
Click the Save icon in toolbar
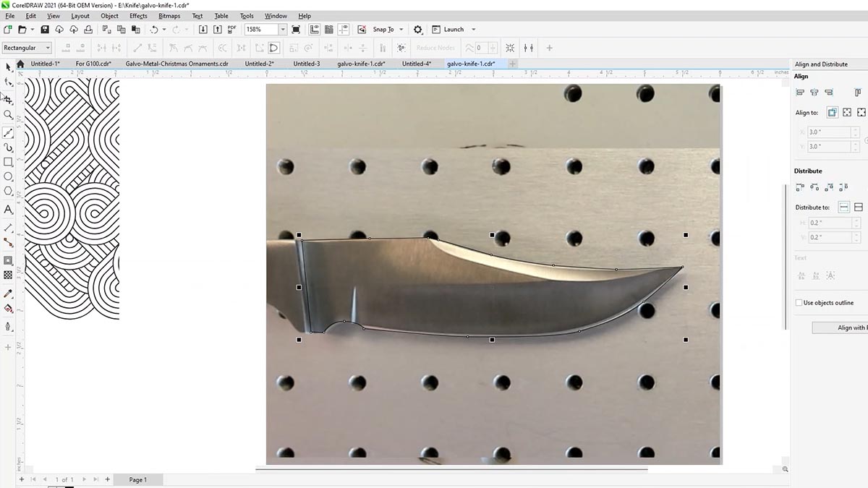45,30
